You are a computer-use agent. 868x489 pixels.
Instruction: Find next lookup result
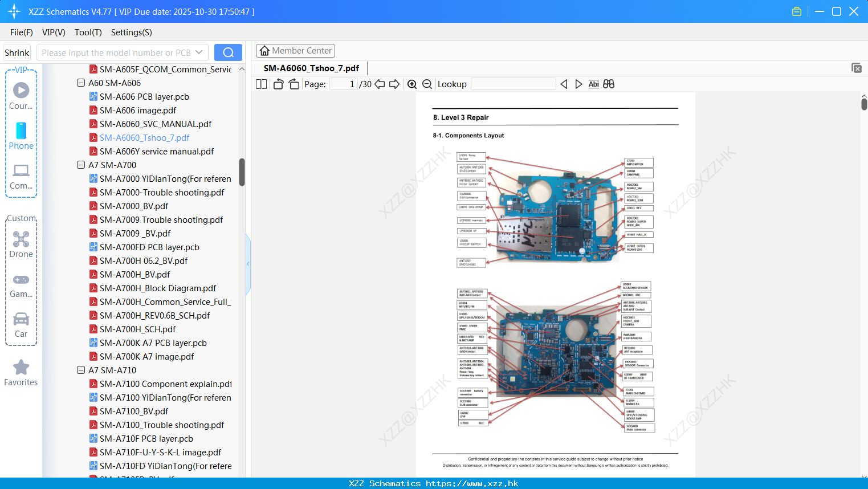point(578,84)
